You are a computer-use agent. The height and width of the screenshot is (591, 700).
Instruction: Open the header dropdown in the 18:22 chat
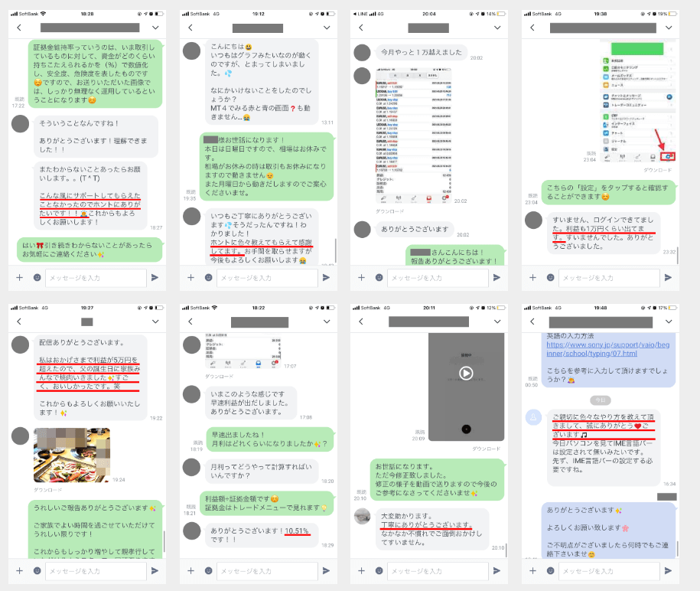[327, 322]
